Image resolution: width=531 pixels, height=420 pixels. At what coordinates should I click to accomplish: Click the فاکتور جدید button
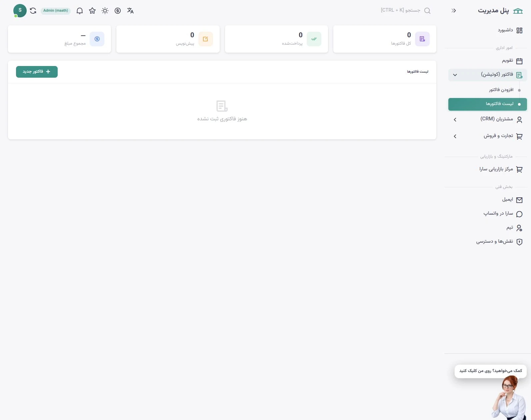coord(37,72)
